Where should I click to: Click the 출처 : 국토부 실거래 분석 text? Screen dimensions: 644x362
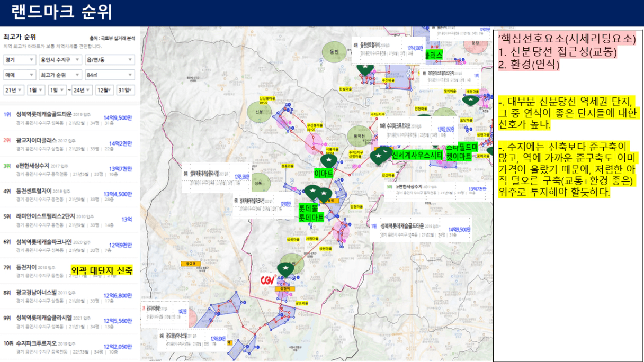click(112, 38)
